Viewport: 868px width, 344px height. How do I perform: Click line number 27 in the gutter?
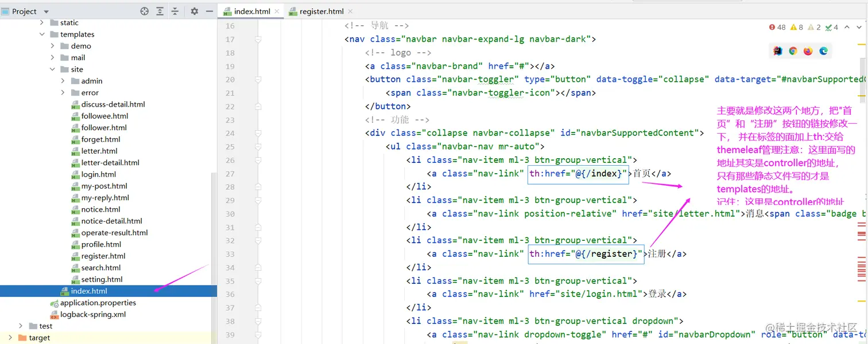230,174
